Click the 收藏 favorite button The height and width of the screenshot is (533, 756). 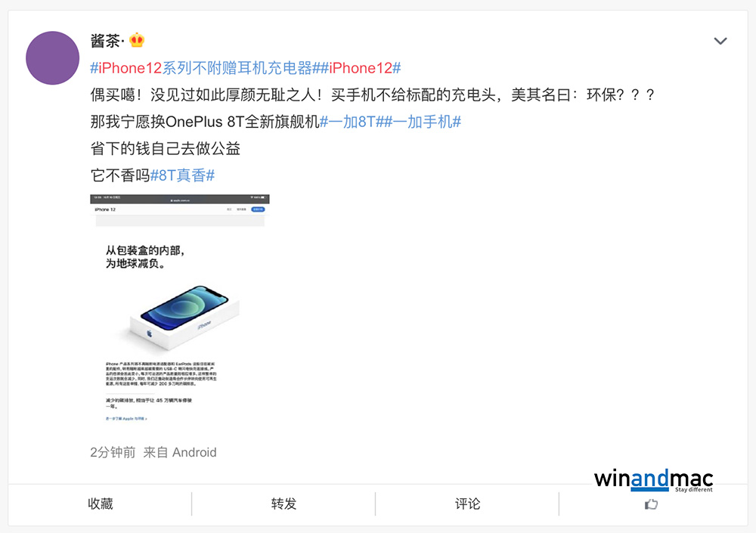pos(101,504)
